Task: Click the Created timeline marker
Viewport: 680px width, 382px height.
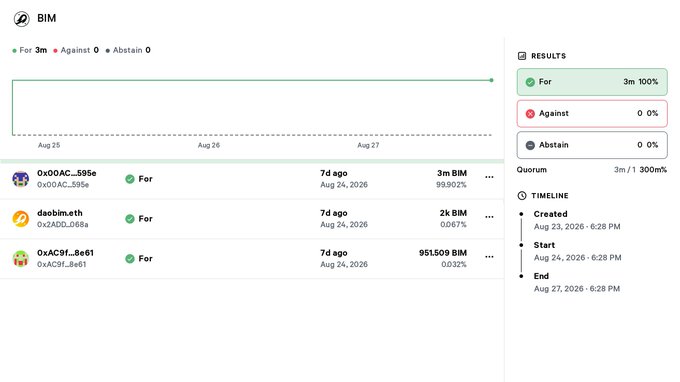Action: 521,214
